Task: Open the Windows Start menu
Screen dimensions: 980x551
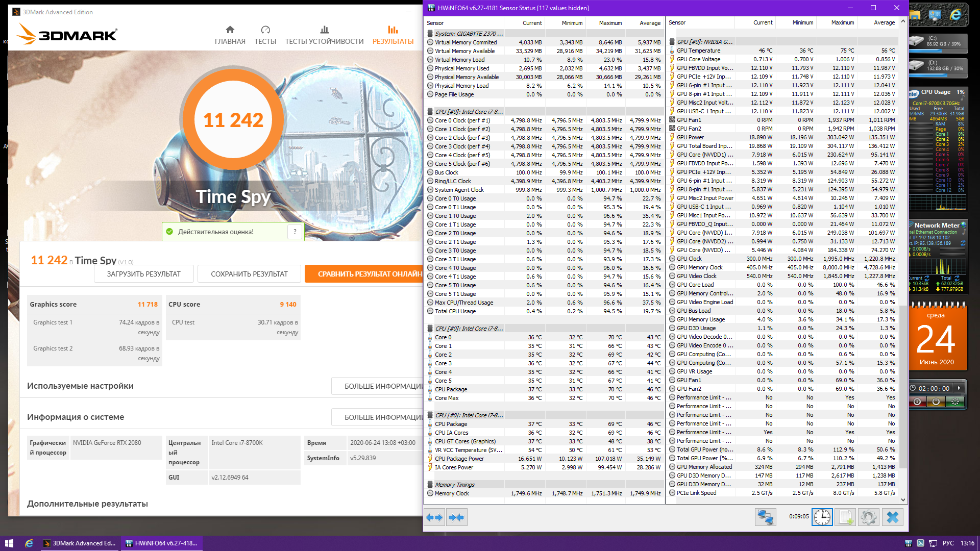Action: pyautogui.click(x=9, y=543)
